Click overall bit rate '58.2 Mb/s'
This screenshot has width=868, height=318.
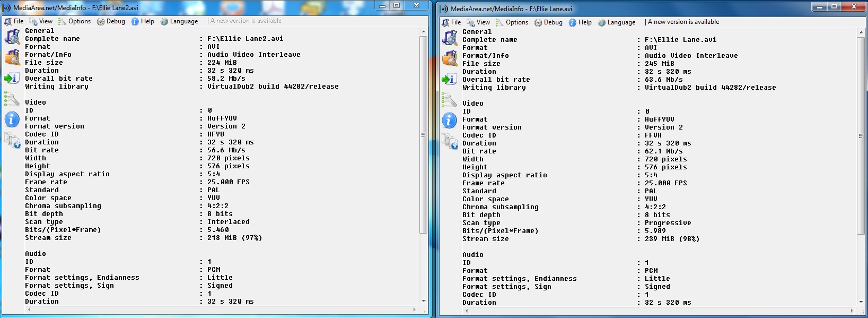coord(226,79)
